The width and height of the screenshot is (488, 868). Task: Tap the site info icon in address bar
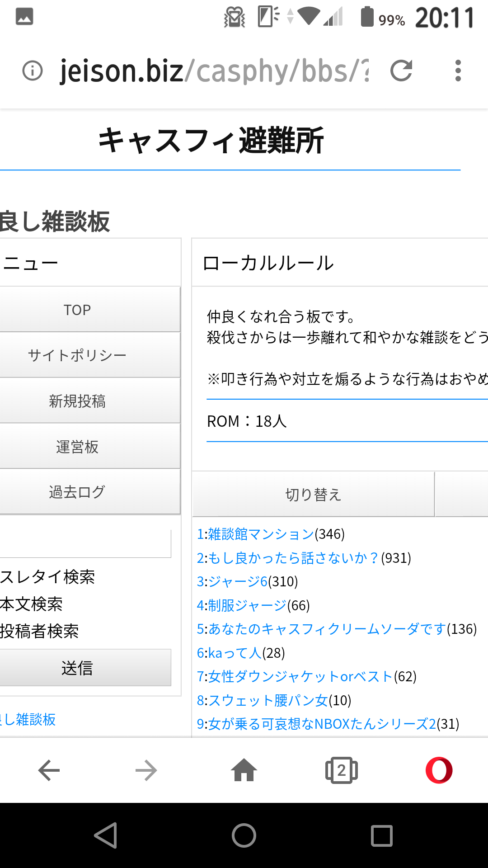click(x=33, y=71)
